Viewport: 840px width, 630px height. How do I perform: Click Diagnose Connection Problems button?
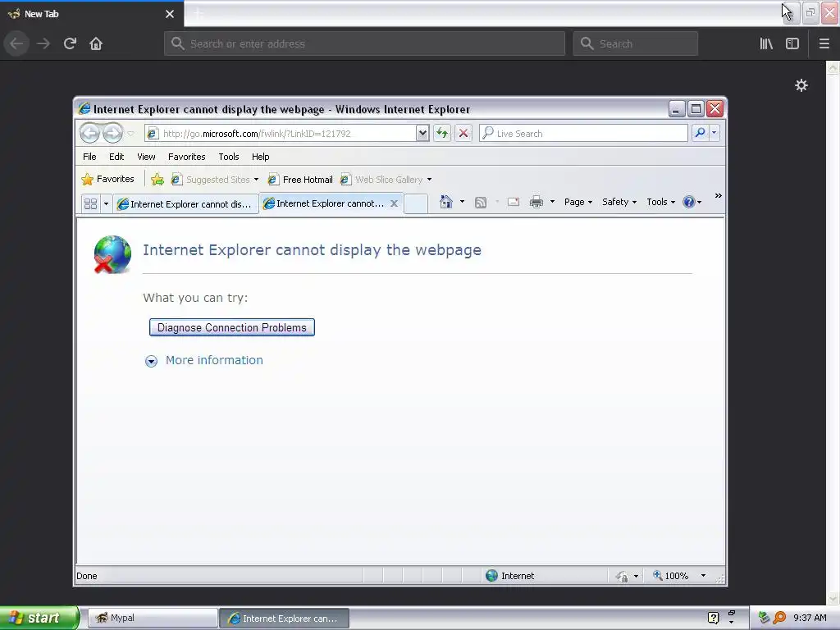232,327
